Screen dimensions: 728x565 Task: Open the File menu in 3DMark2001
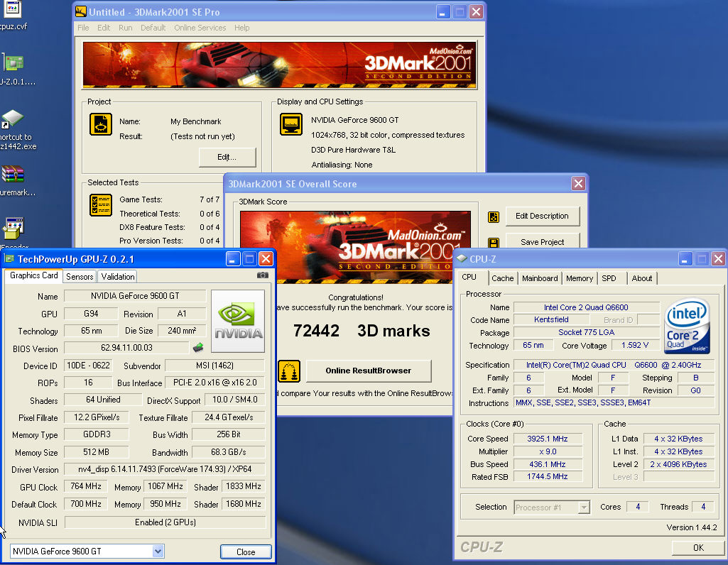point(83,28)
